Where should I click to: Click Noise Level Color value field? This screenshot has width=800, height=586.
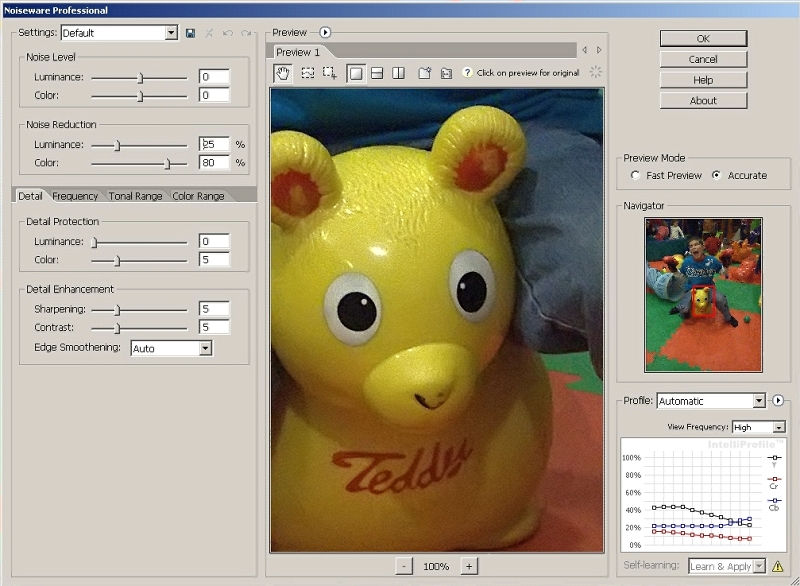click(x=214, y=95)
